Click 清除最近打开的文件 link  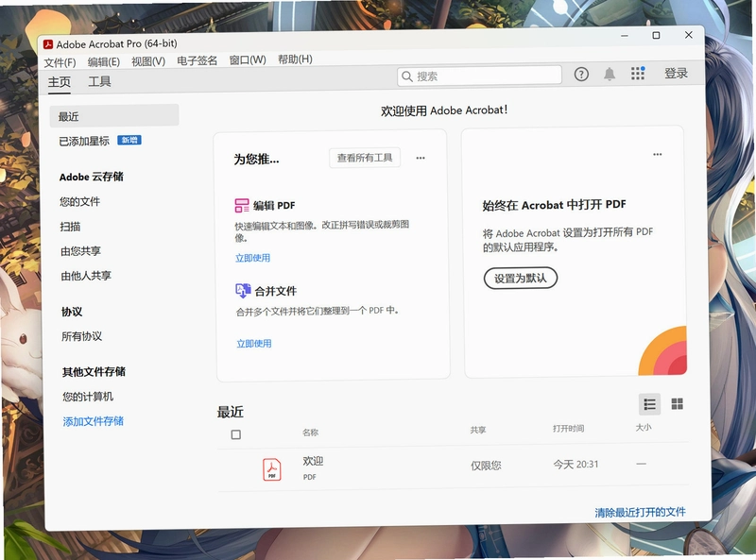pyautogui.click(x=640, y=512)
